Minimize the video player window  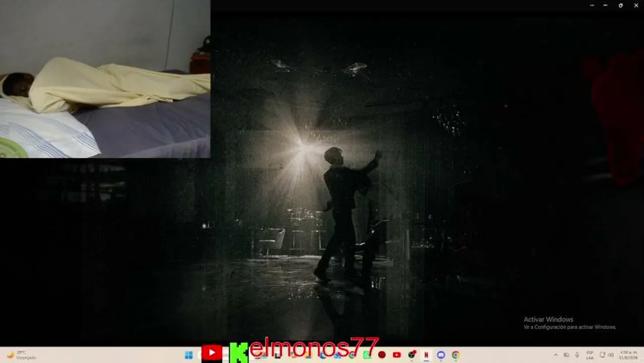point(605,5)
